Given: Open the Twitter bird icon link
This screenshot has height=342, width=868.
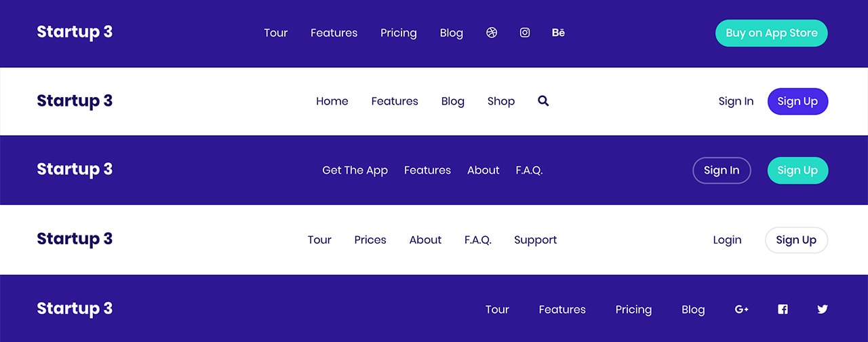Looking at the screenshot, I should (823, 309).
